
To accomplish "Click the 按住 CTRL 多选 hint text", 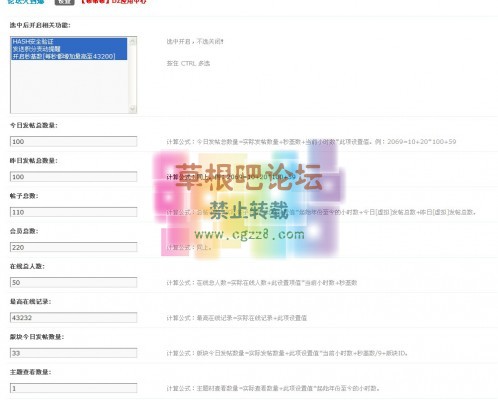I will pyautogui.click(x=188, y=63).
